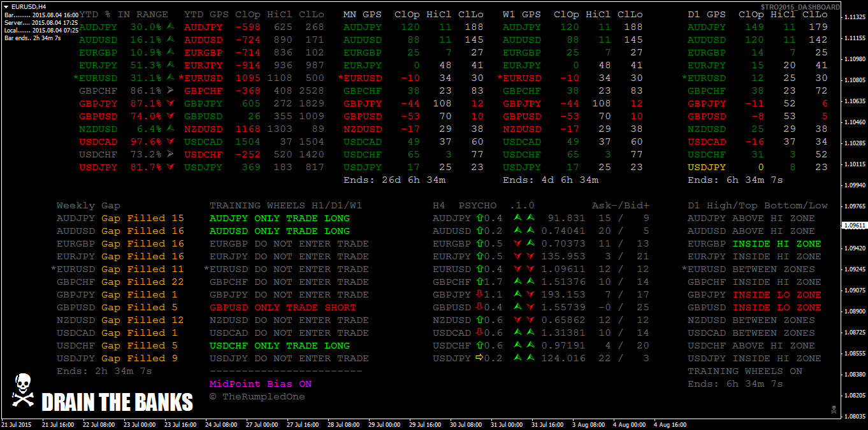
Task: Click the DRAIN THE BANKS text
Action: click(x=117, y=403)
